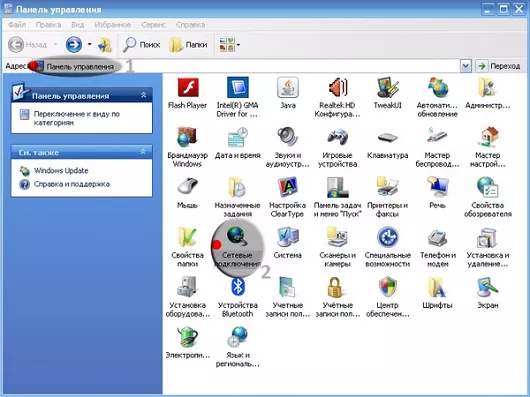530x397 pixels.
Task: Open the Вид menu
Action: tap(77, 25)
